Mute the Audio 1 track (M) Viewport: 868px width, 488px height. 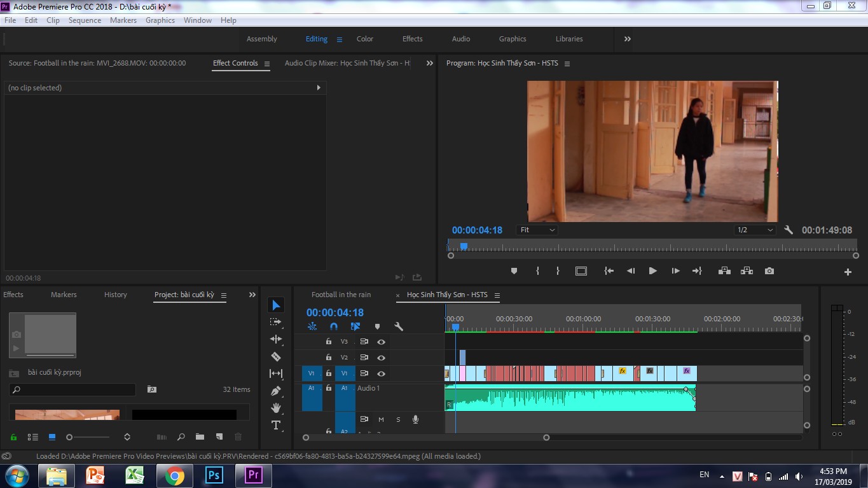click(x=381, y=419)
